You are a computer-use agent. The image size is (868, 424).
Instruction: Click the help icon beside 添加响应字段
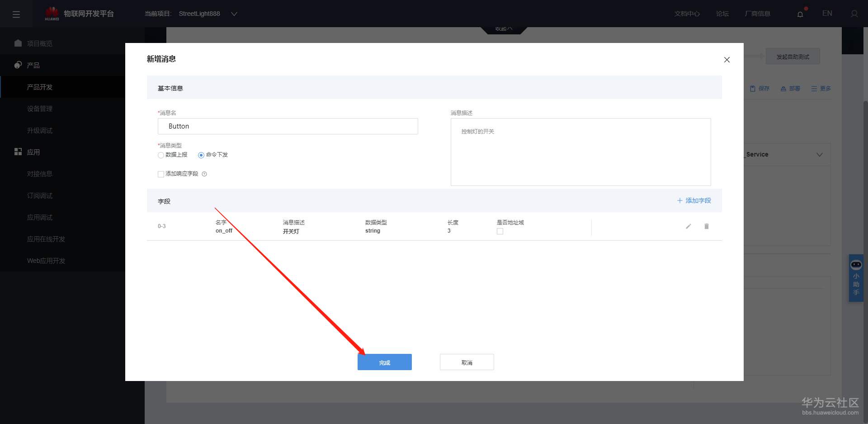coord(204,174)
